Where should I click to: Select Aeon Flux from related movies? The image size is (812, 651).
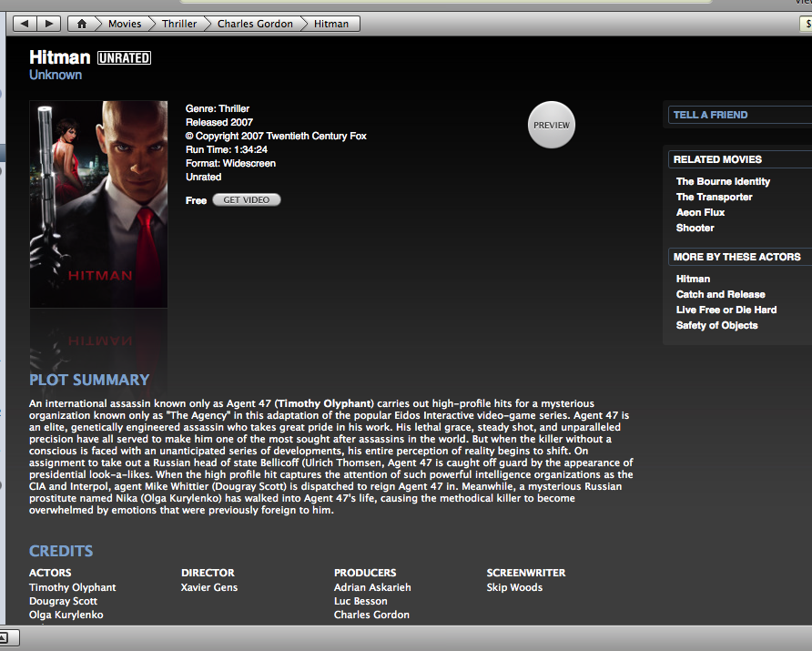pyautogui.click(x=700, y=212)
